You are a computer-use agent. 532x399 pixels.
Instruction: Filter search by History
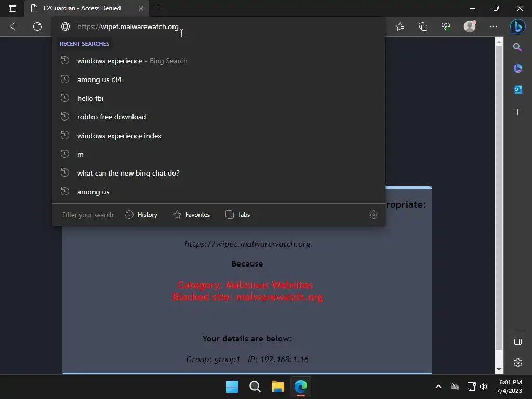(141, 215)
